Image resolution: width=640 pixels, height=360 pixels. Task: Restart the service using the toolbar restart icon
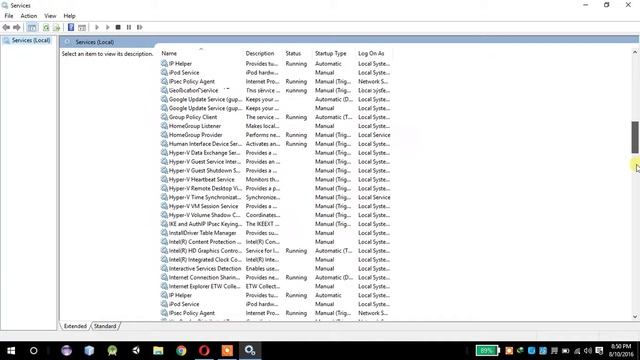(140, 27)
